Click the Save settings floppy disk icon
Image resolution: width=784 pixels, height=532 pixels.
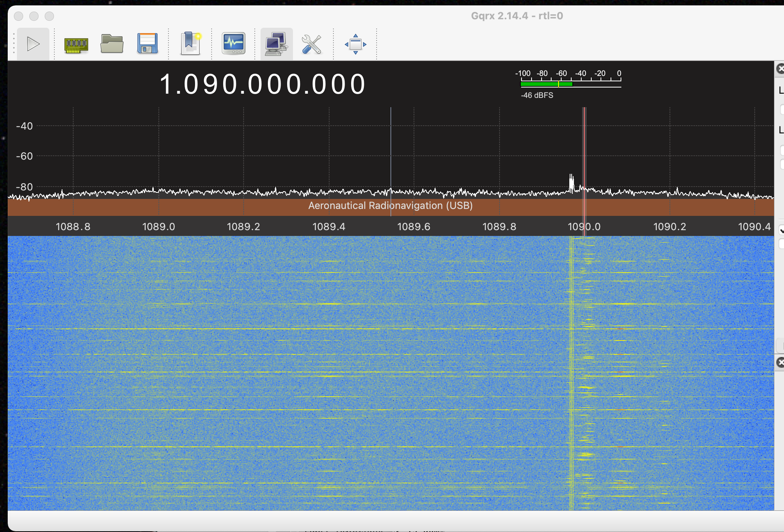pyautogui.click(x=148, y=44)
